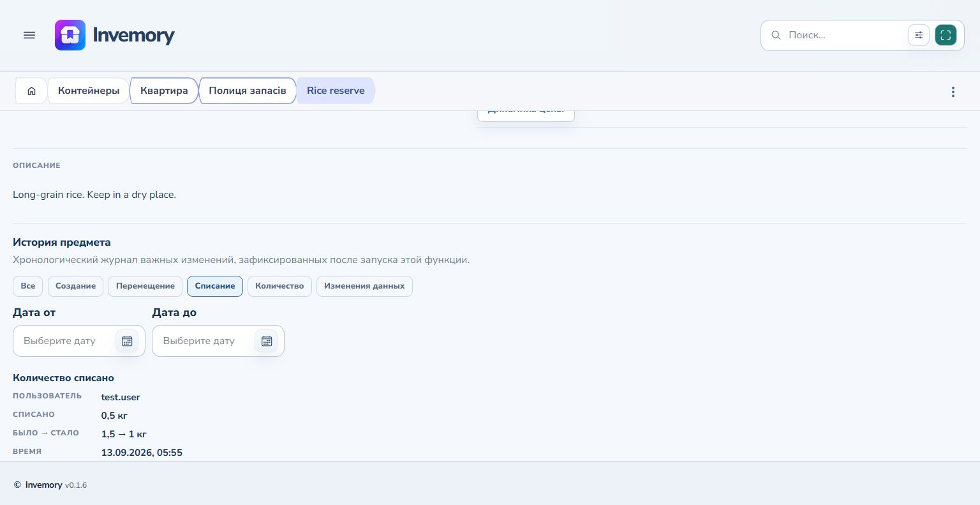Open calendar picker for Дата от
Image resolution: width=980 pixels, height=505 pixels.
pos(127,341)
